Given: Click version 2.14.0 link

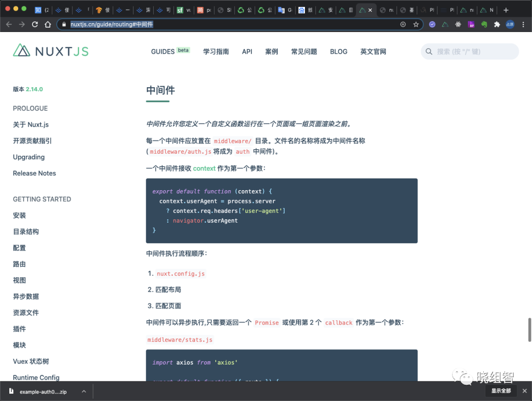Looking at the screenshot, I should click(34, 89).
